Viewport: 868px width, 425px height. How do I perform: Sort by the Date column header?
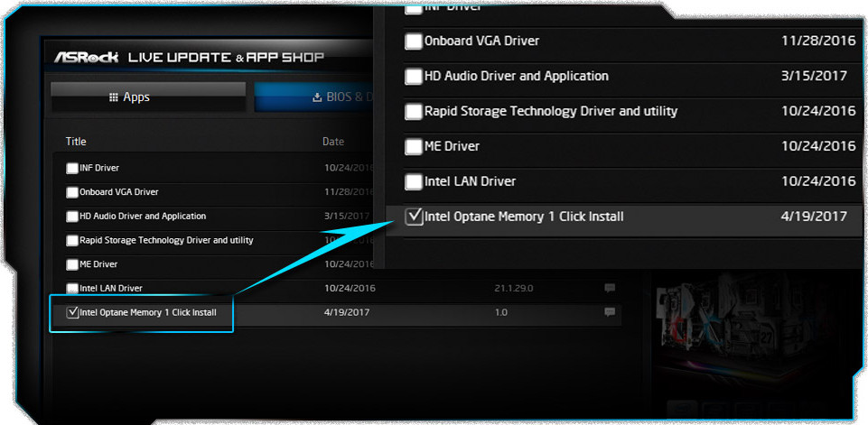point(333,142)
